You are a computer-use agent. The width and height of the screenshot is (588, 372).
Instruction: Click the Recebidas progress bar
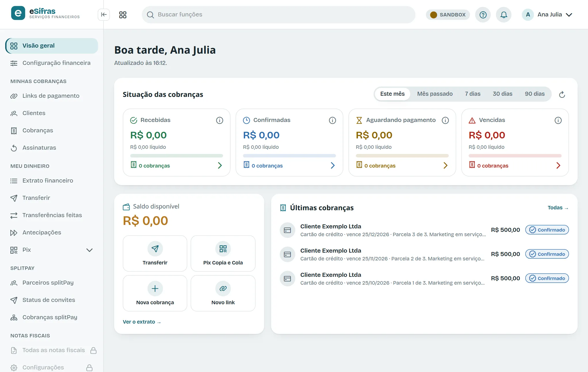177,156
